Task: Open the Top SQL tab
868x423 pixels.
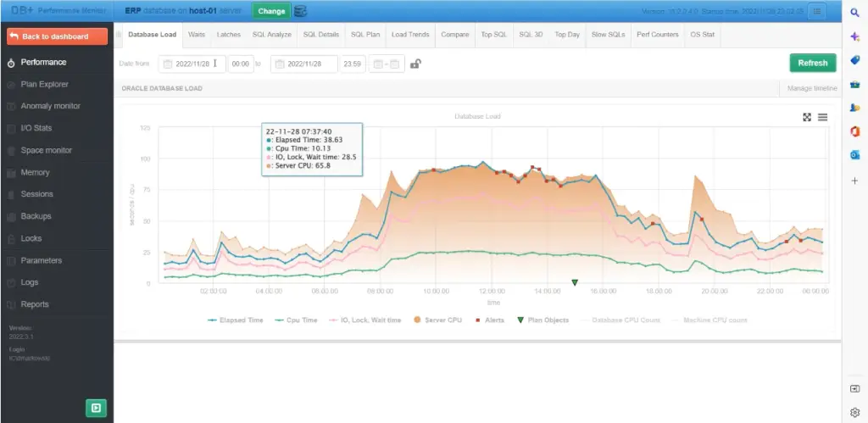Action: 494,34
